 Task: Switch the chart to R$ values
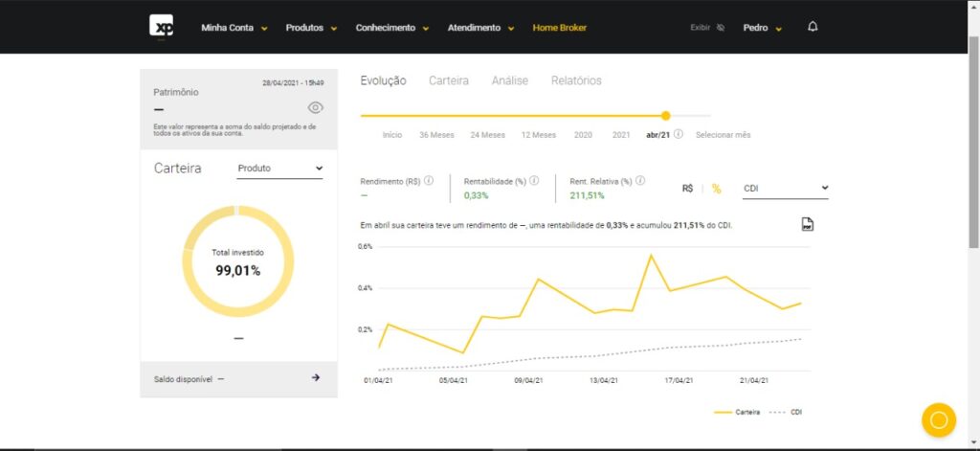[687, 189]
